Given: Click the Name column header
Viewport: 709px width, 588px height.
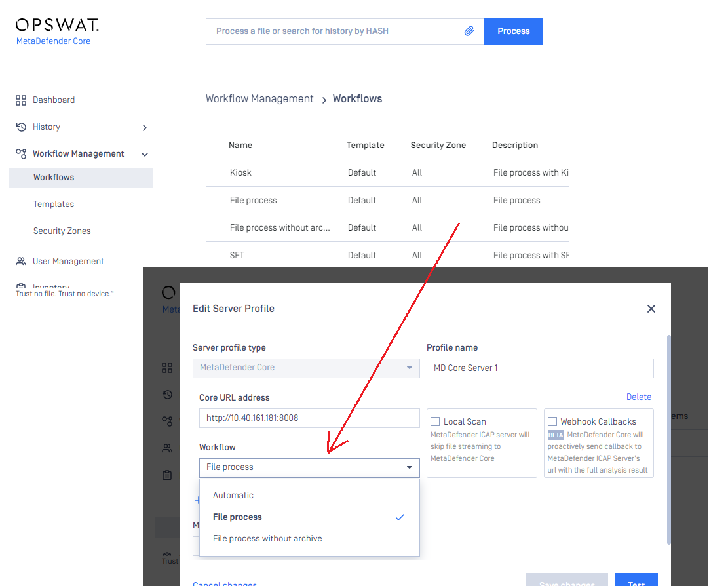Looking at the screenshot, I should pos(240,145).
